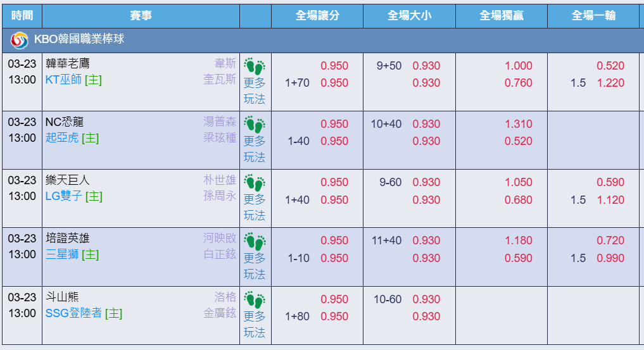Select the 全場獨贏 column header

click(501, 16)
